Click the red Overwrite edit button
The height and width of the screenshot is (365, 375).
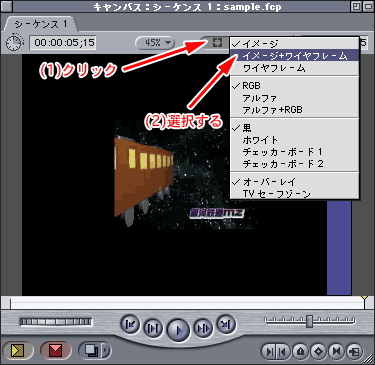(55, 350)
